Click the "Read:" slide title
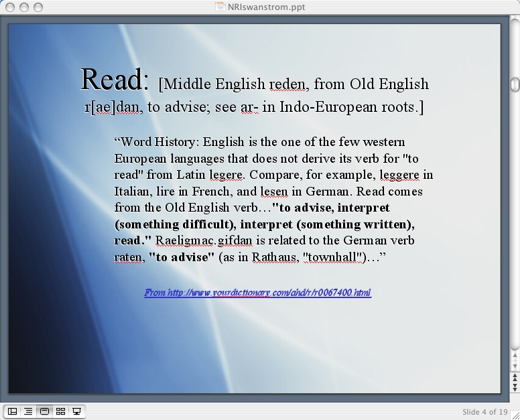 tap(115, 80)
